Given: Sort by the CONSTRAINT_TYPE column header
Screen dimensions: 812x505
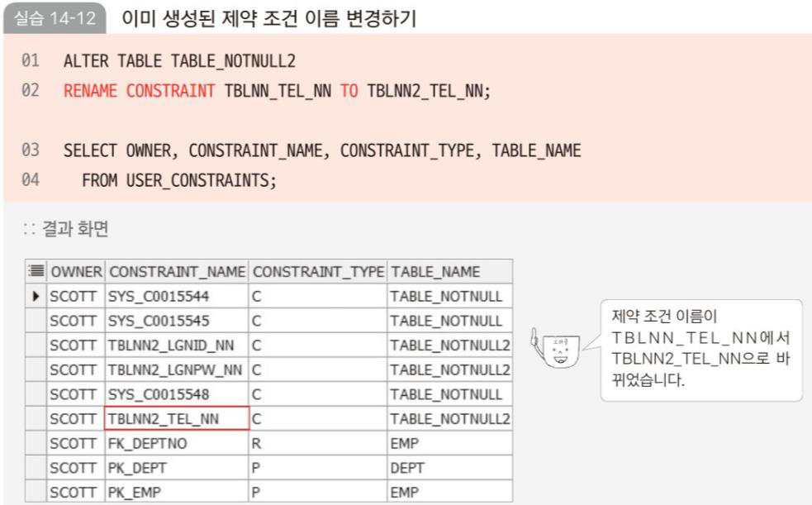Looking at the screenshot, I should click(318, 271).
